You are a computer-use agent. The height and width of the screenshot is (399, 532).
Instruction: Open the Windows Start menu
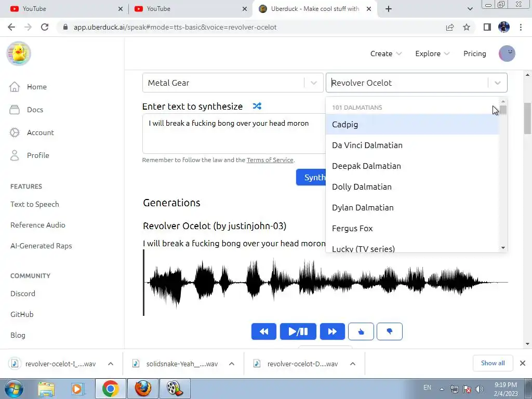click(x=14, y=389)
